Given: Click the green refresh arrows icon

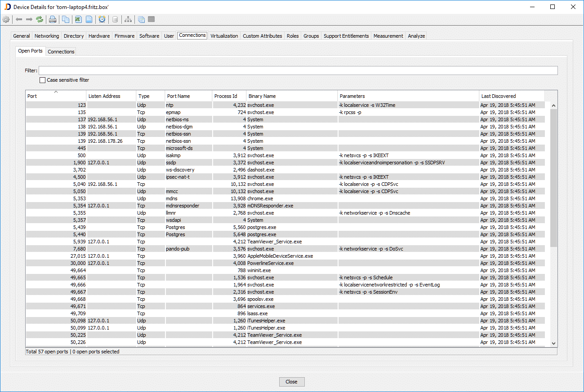Looking at the screenshot, I should tap(40, 19).
